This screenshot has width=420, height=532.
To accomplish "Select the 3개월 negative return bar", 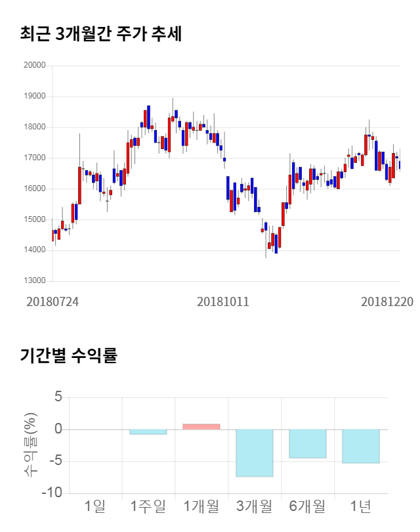I will [255, 453].
